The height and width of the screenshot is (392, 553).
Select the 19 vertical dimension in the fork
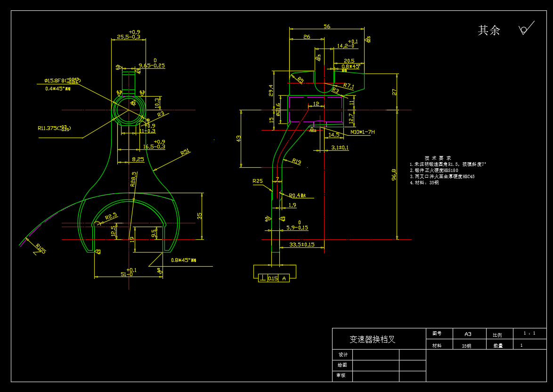point(132,239)
